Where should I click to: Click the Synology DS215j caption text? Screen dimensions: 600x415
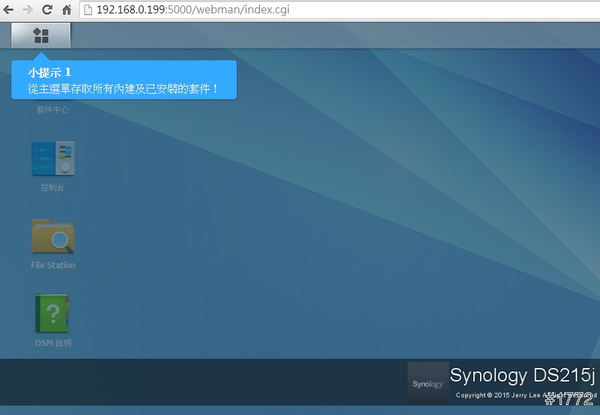[522, 376]
